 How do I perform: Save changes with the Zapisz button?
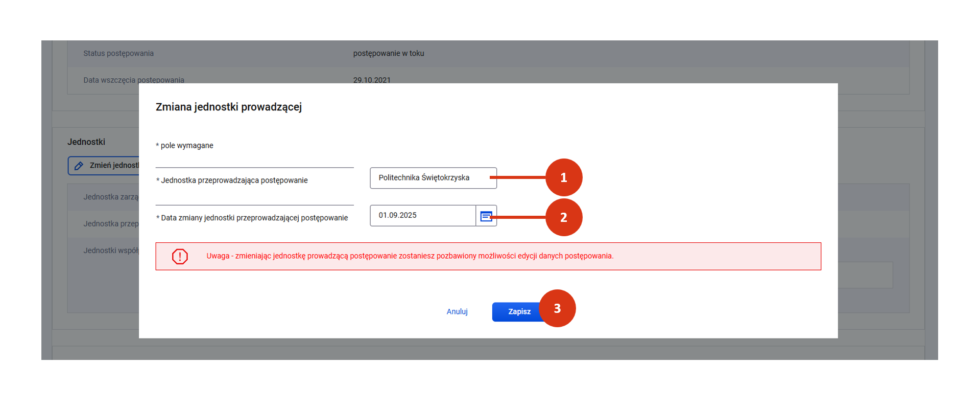pos(516,312)
